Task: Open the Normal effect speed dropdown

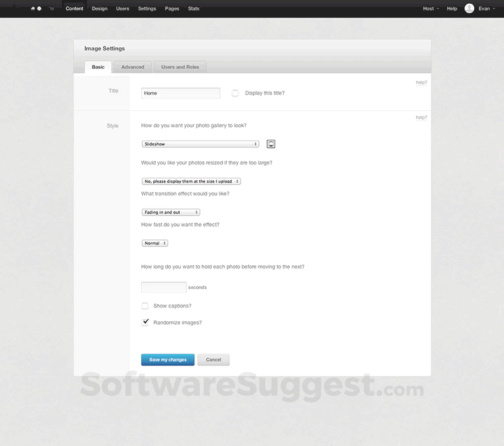Action: pyautogui.click(x=154, y=243)
